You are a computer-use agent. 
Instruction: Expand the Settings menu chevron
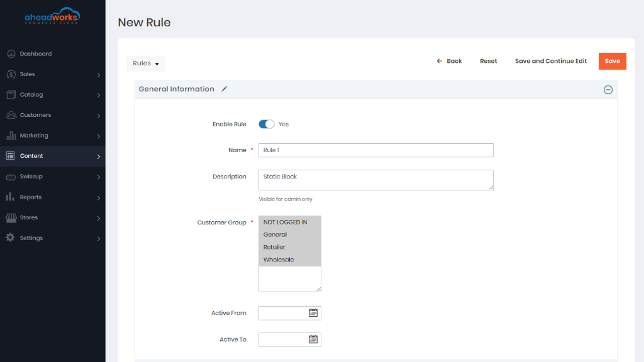click(99, 238)
